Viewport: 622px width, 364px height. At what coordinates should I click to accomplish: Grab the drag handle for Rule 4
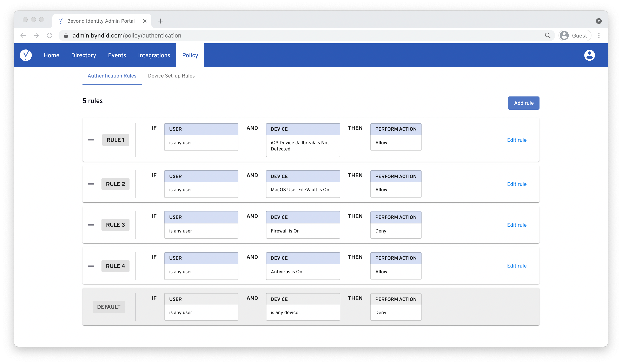[x=91, y=266]
